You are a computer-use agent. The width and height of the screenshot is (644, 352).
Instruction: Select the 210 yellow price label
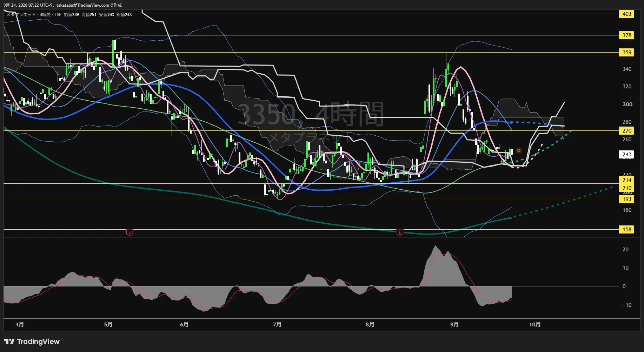tap(627, 188)
